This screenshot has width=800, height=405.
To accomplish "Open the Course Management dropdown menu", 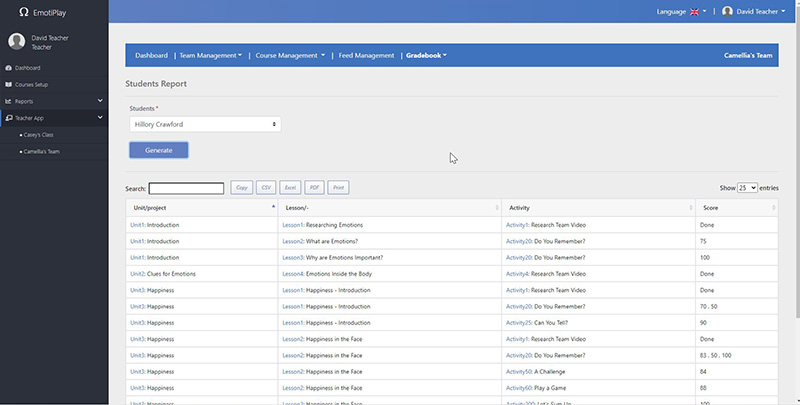I will click(290, 56).
